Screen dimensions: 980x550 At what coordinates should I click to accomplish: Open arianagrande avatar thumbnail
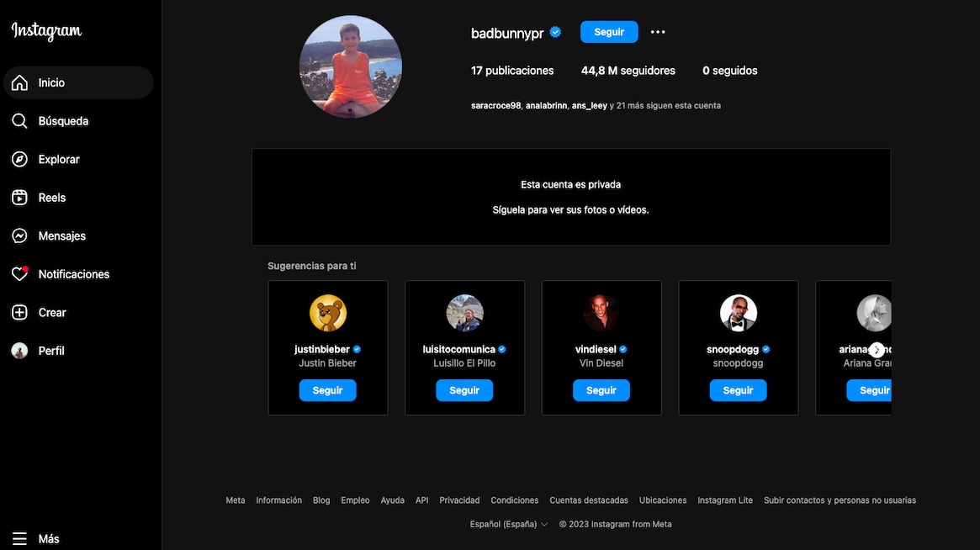click(874, 313)
